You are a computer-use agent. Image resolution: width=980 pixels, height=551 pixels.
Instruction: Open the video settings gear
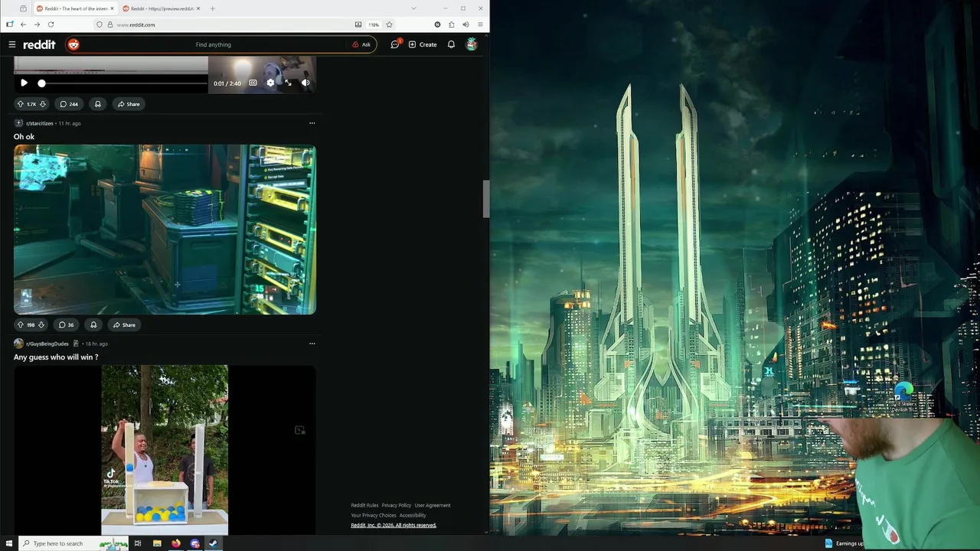(270, 83)
